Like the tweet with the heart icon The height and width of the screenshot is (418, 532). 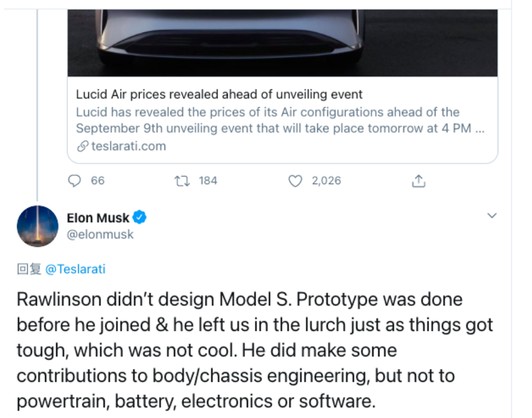[x=295, y=181]
